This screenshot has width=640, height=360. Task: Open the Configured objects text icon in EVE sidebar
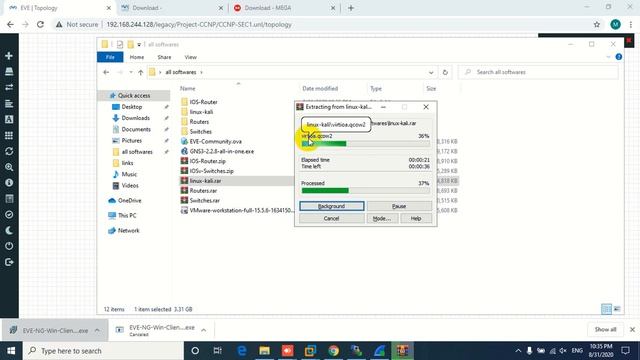coord(9,119)
